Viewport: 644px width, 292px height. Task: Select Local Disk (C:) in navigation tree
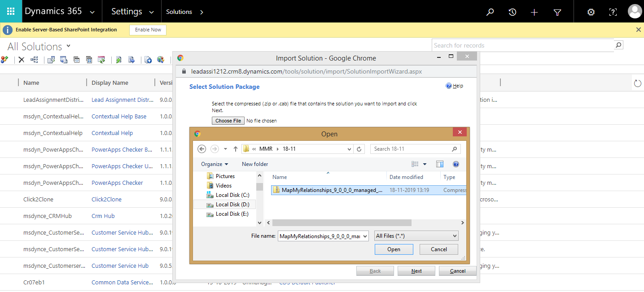coord(228,195)
